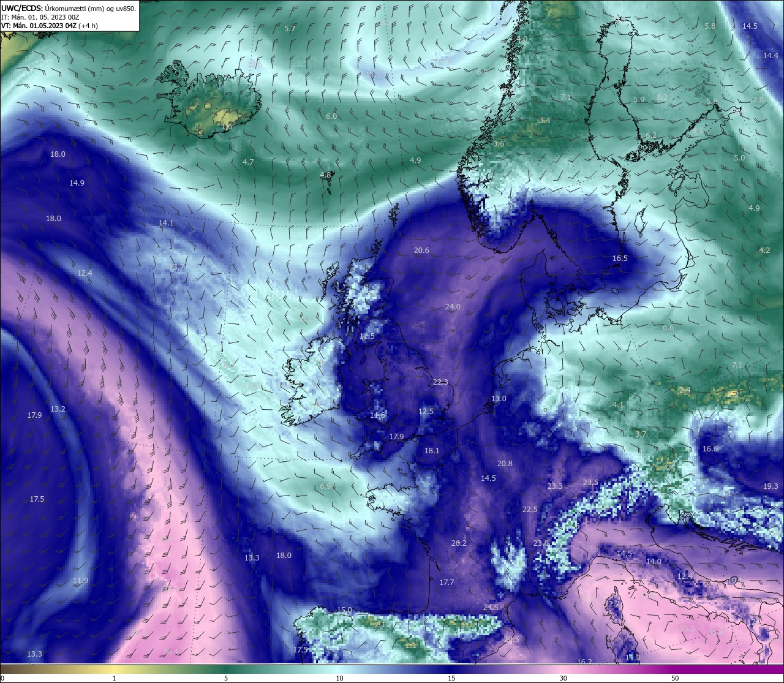
Task: Click the 23.0 value on the map
Action: tap(541, 543)
